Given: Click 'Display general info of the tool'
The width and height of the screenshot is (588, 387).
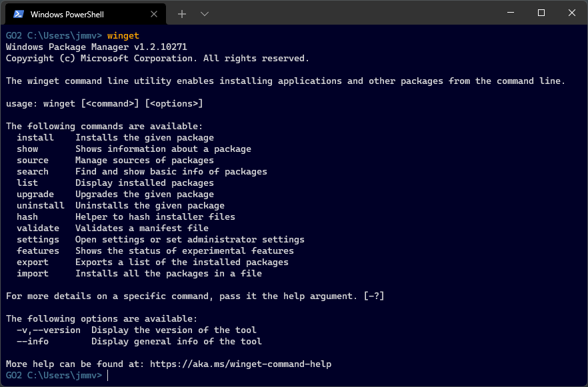Looking at the screenshot, I should 176,341.
